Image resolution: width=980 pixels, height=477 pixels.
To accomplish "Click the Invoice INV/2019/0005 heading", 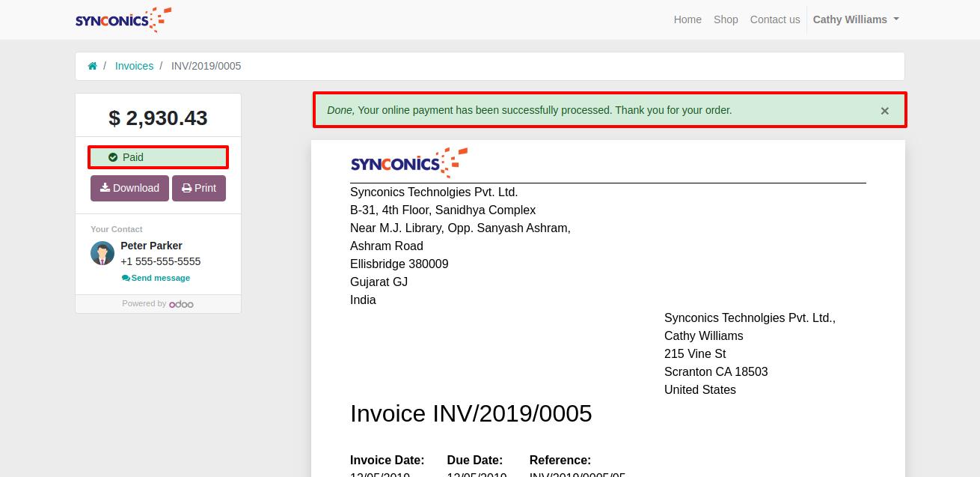I will [471, 413].
